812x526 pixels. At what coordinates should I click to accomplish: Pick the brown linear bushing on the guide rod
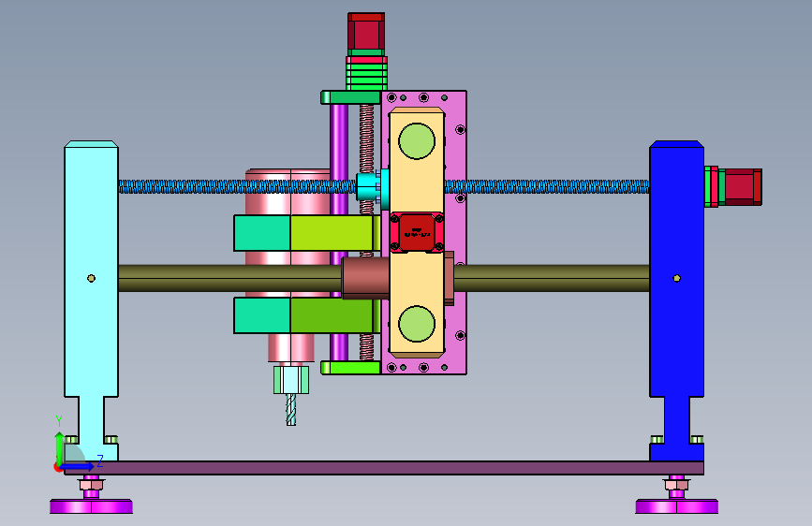pos(365,278)
